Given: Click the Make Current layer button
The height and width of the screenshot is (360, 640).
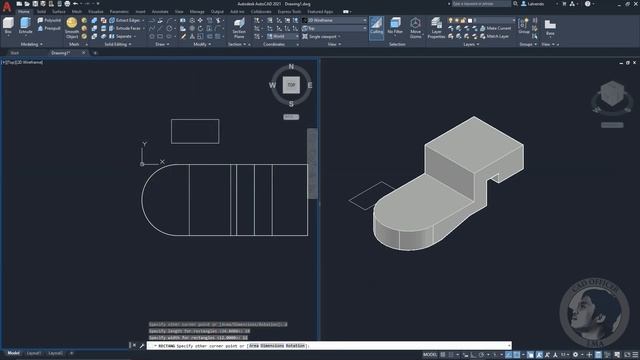Looking at the screenshot, I should coord(495,28).
